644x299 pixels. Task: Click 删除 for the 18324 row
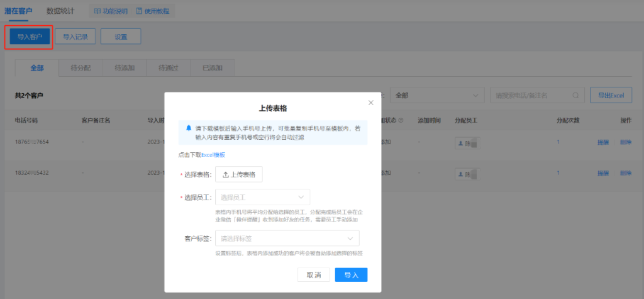point(626,173)
